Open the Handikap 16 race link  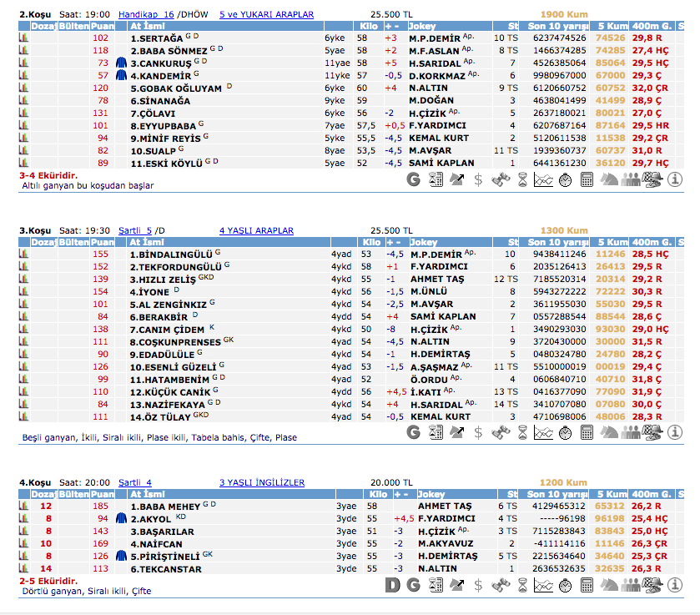point(146,14)
